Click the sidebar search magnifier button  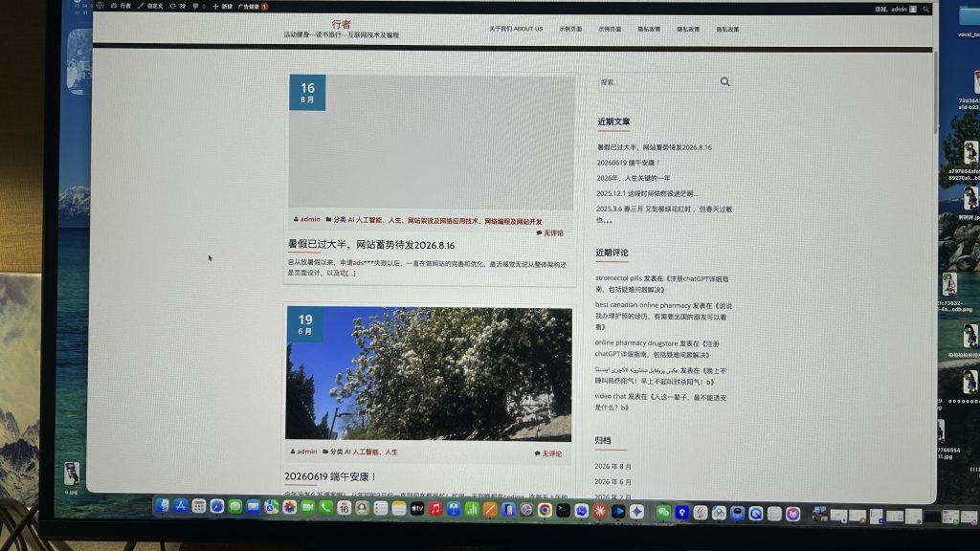(x=725, y=82)
